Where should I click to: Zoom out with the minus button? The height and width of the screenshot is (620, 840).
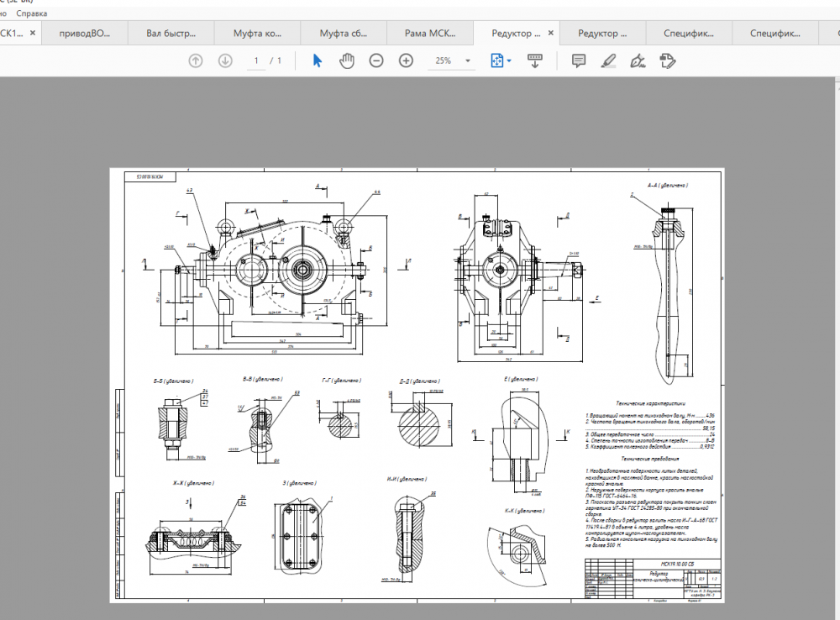376,60
